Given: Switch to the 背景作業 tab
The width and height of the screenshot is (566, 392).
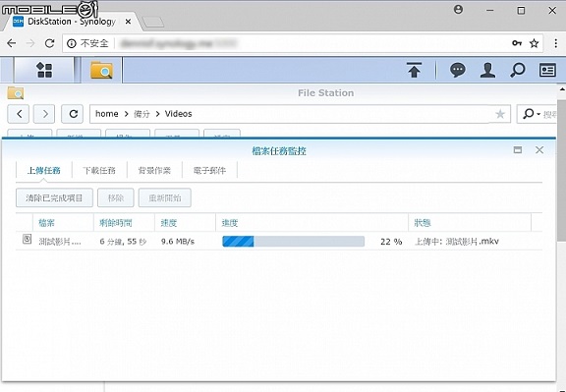Looking at the screenshot, I should point(154,170).
